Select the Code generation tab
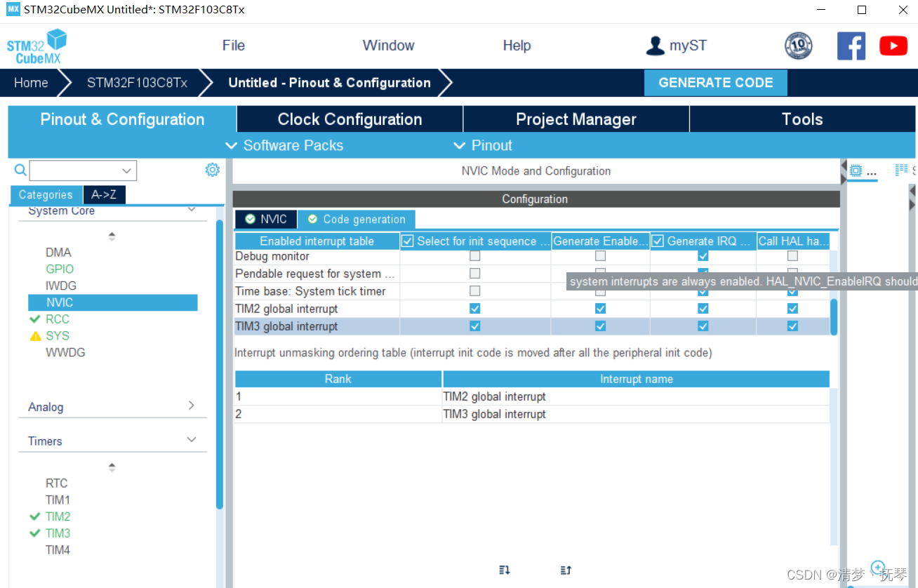 (x=357, y=219)
